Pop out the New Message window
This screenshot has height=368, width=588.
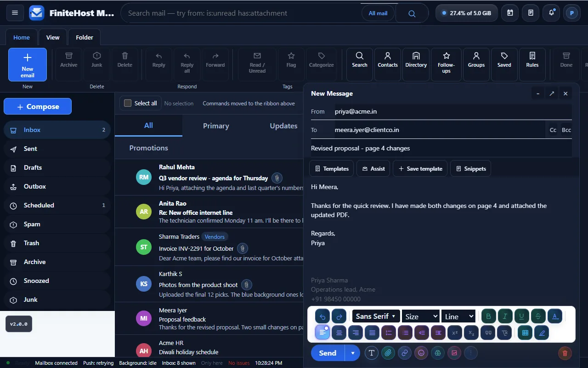click(x=552, y=93)
